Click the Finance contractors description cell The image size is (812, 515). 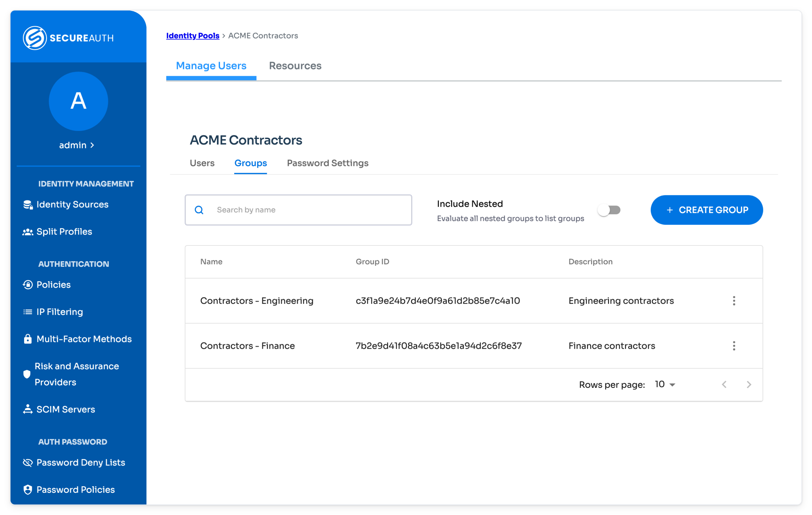pyautogui.click(x=612, y=346)
